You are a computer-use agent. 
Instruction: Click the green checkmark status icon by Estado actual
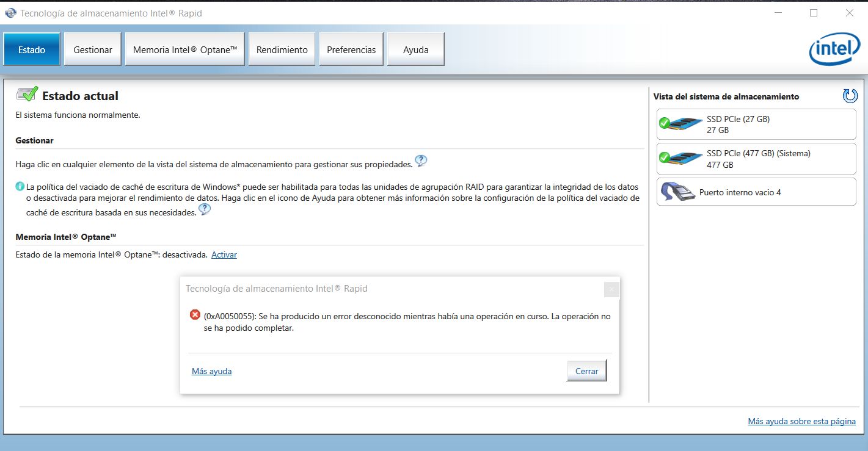(27, 95)
